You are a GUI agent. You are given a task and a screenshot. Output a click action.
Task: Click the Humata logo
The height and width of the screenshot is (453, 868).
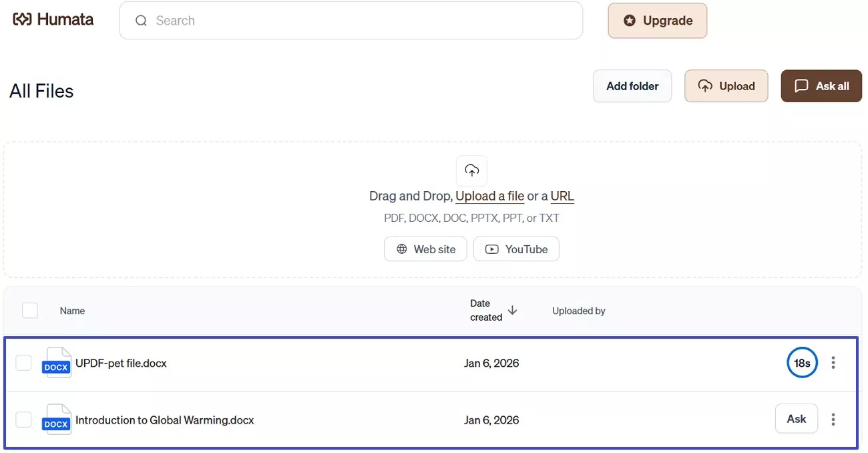point(52,19)
